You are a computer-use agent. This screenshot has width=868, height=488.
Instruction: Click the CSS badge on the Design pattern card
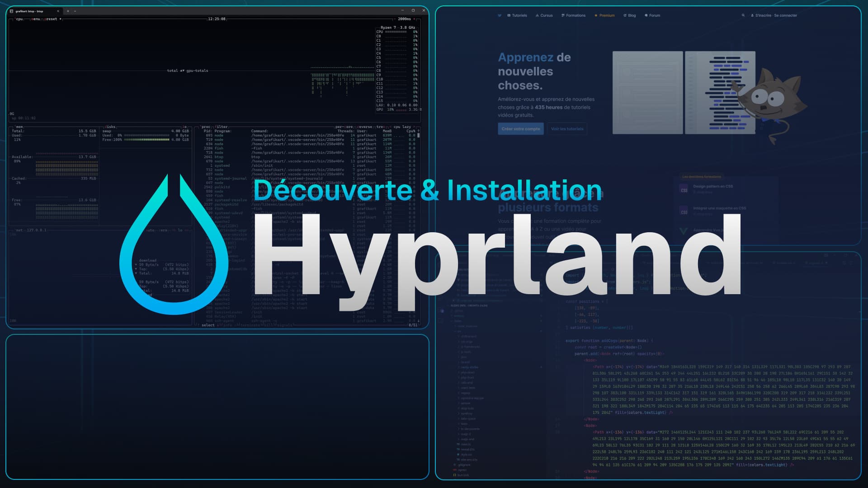coord(684,188)
